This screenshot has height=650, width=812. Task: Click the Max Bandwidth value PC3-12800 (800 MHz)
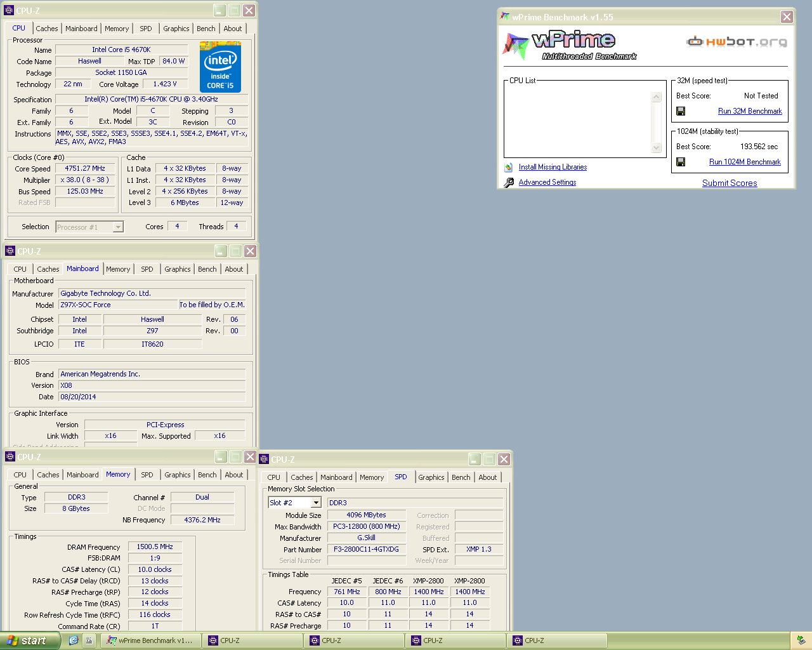[367, 527]
